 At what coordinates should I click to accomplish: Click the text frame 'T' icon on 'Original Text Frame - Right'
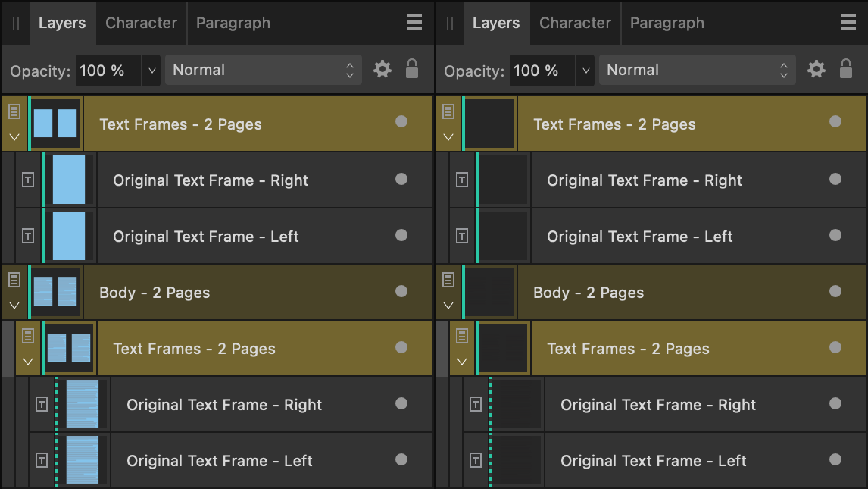pos(28,180)
